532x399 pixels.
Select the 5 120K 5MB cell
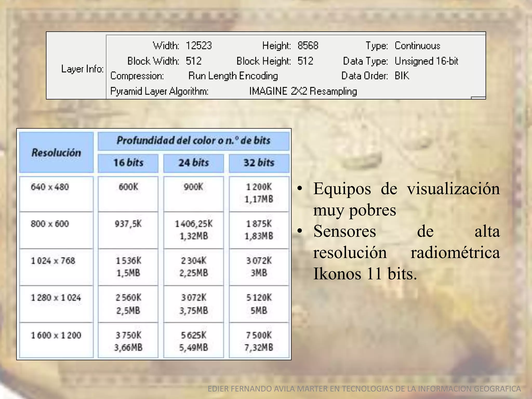(x=259, y=304)
